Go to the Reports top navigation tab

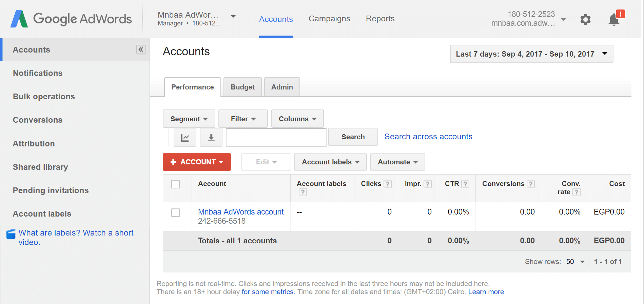pos(380,19)
